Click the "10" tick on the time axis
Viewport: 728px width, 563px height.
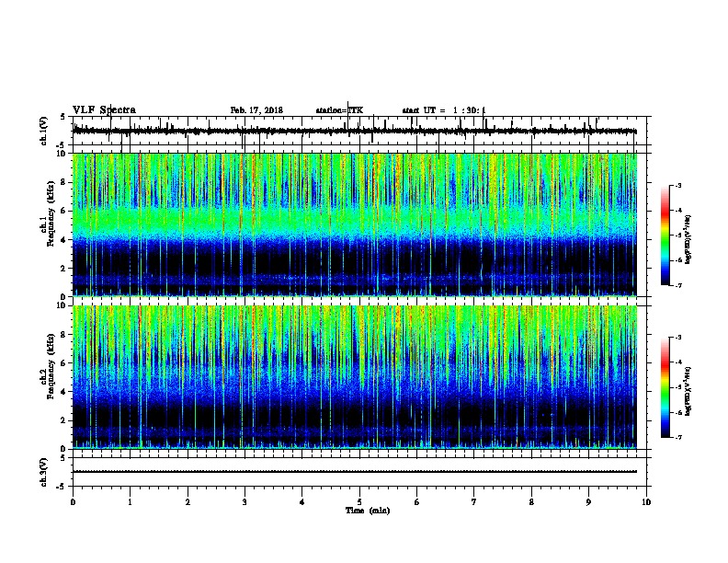coord(646,502)
